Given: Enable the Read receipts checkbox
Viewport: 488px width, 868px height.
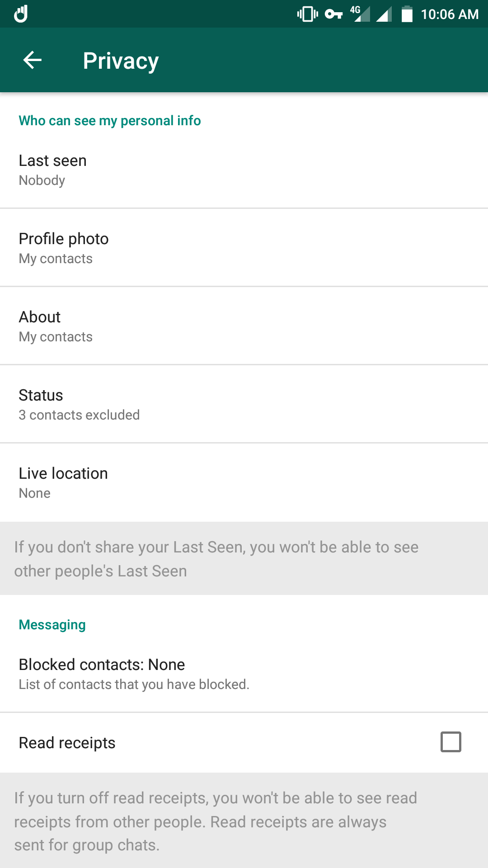Looking at the screenshot, I should pos(450,742).
